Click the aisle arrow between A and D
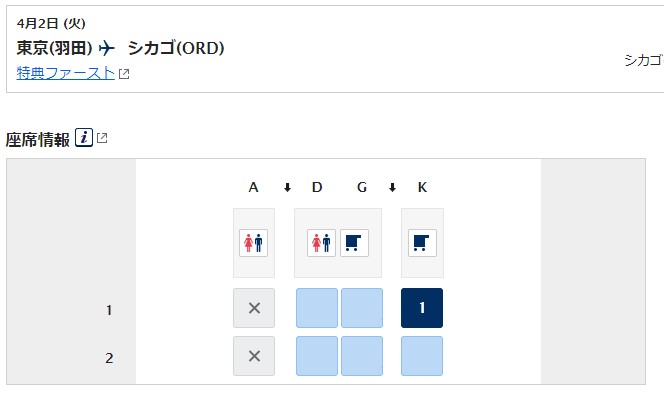 point(288,188)
